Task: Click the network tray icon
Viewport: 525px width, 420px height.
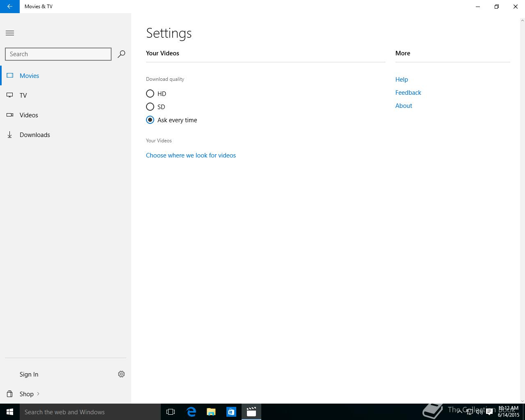Action: (470, 412)
